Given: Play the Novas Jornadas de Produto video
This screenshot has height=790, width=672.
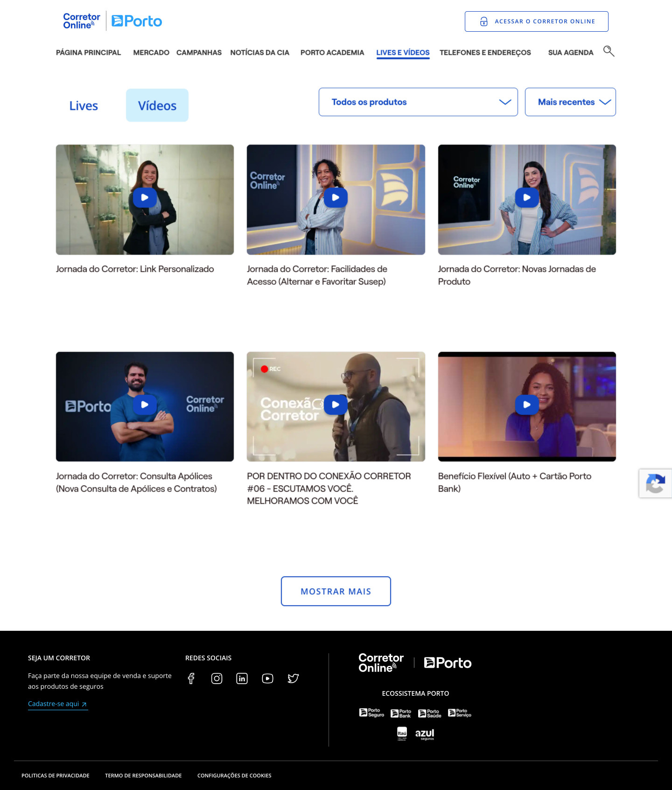Looking at the screenshot, I should [527, 197].
